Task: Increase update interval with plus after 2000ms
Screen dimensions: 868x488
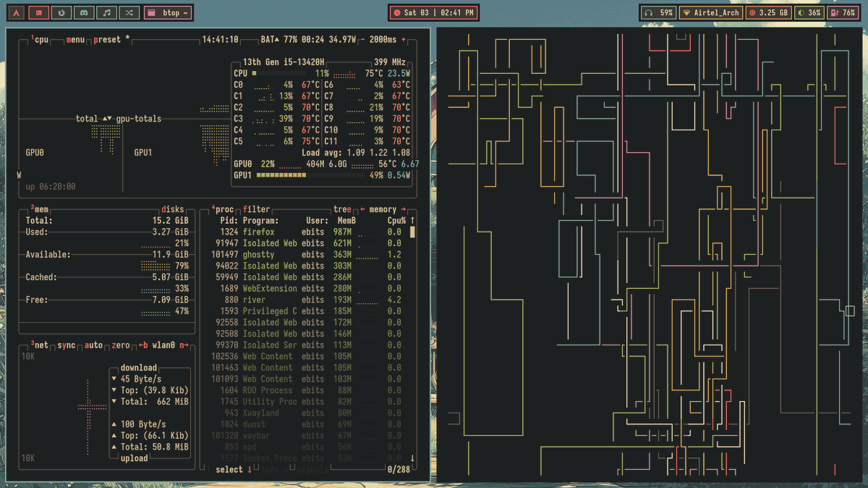Action: tap(404, 40)
